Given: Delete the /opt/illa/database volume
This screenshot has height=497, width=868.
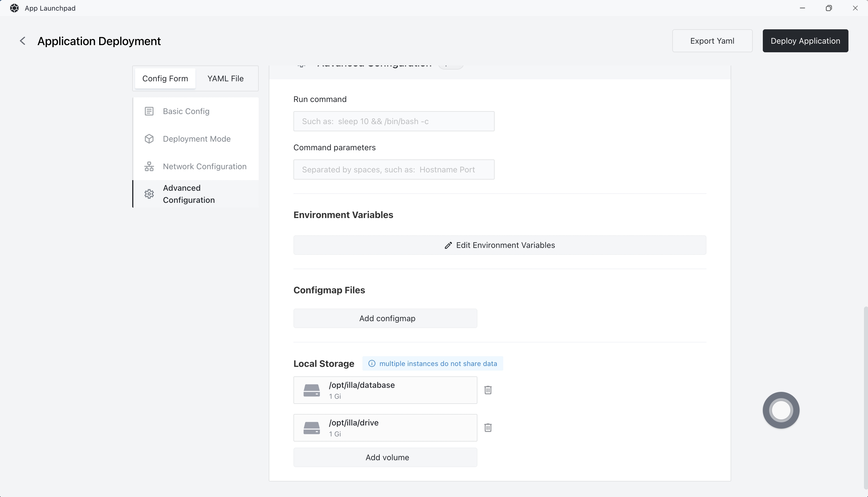Looking at the screenshot, I should click(x=488, y=390).
